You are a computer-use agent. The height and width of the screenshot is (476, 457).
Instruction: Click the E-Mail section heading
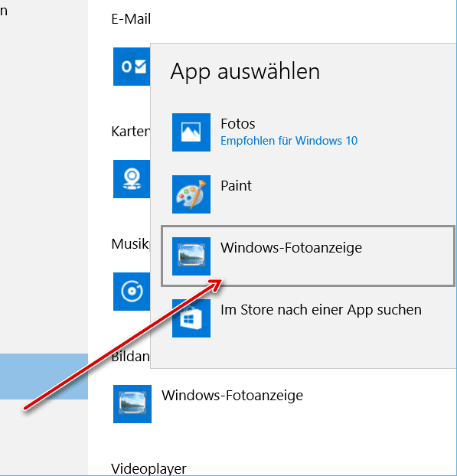131,19
